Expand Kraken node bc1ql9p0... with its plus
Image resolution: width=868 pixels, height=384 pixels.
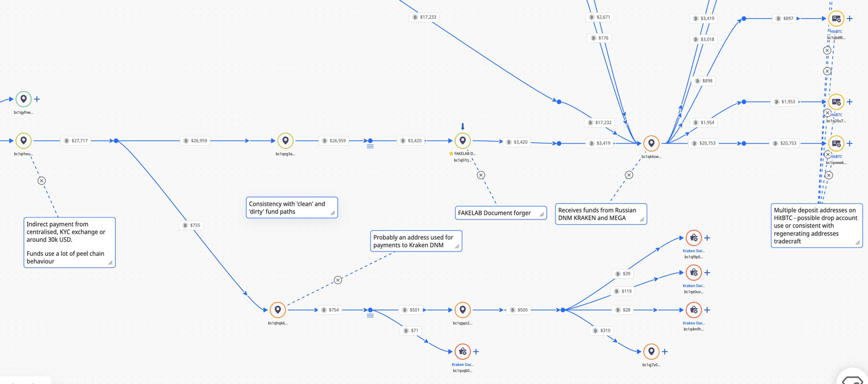[x=707, y=237]
